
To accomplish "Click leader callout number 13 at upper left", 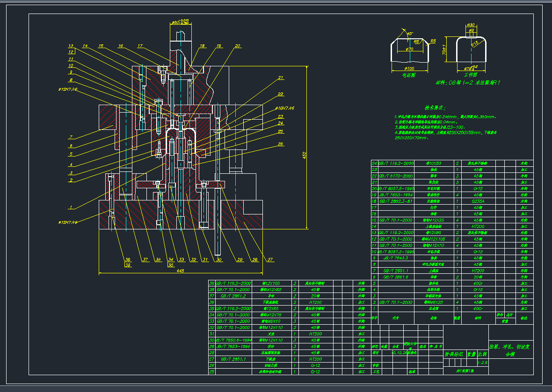I will tap(71, 46).
